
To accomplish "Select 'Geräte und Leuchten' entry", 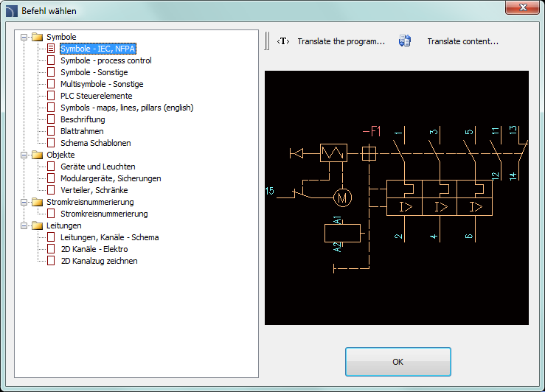I will 98,167.
